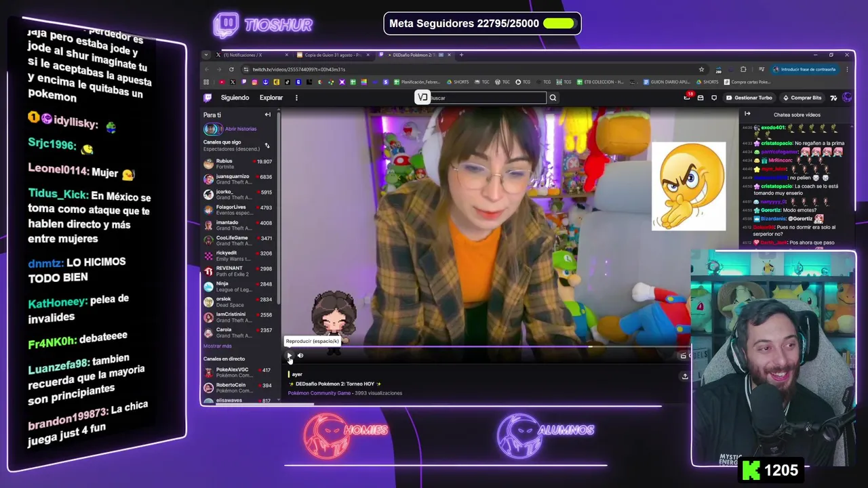Open Compra cartas Poke... bookmark
The height and width of the screenshot is (488, 868).
tap(747, 82)
